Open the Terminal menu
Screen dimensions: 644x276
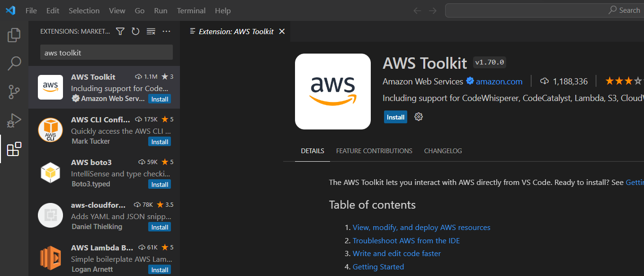(191, 10)
